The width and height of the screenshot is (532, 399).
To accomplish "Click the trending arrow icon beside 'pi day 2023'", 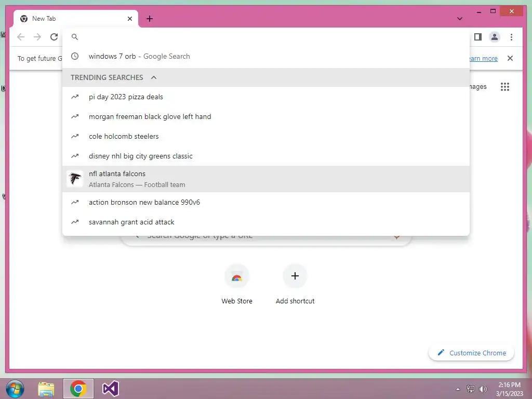I will click(x=75, y=97).
